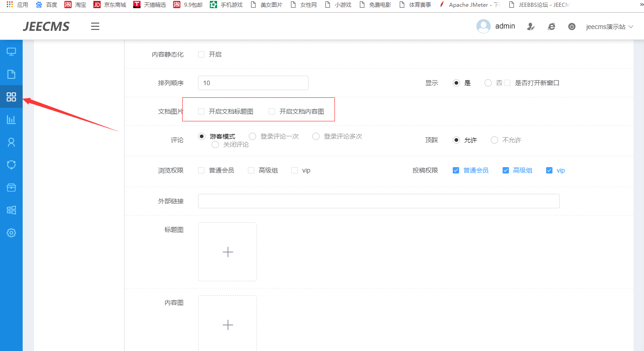Toggle the hamburger menu beside JEECMS logo
Image resolution: width=644 pixels, height=351 pixels.
(x=95, y=26)
